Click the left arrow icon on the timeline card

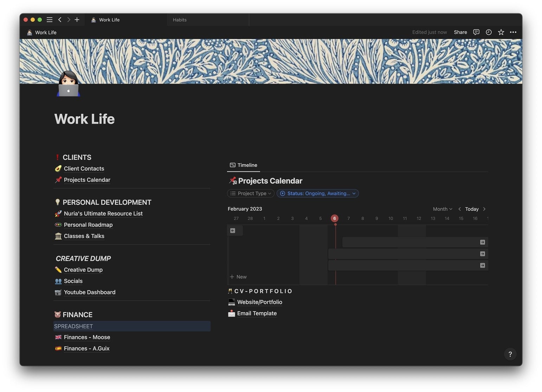[232, 230]
